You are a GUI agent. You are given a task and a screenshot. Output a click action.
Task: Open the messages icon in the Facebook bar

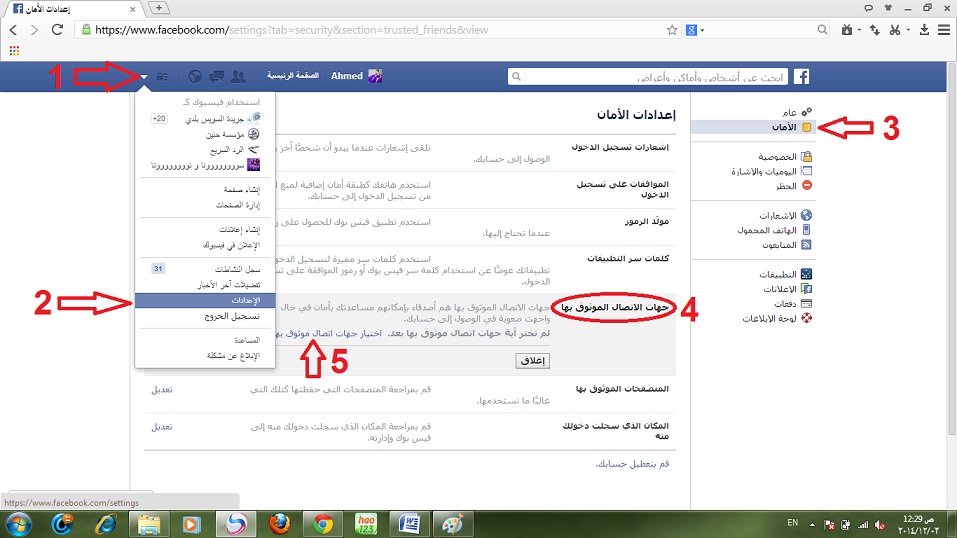pos(216,76)
